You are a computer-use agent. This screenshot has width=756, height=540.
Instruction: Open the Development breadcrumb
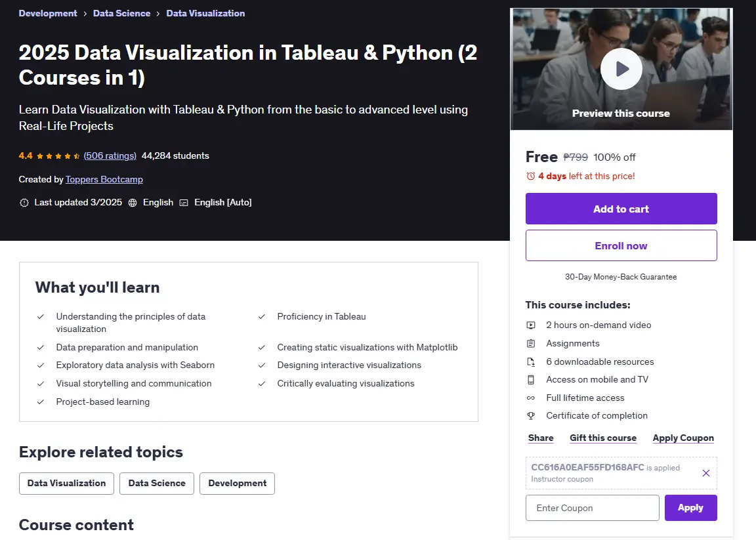point(48,14)
